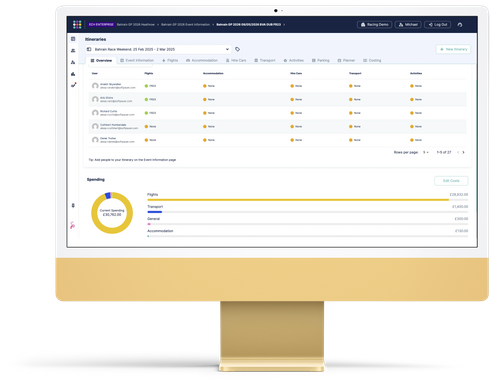
Task: Click Derek Trotter's avatar icon
Action: [x=95, y=140]
